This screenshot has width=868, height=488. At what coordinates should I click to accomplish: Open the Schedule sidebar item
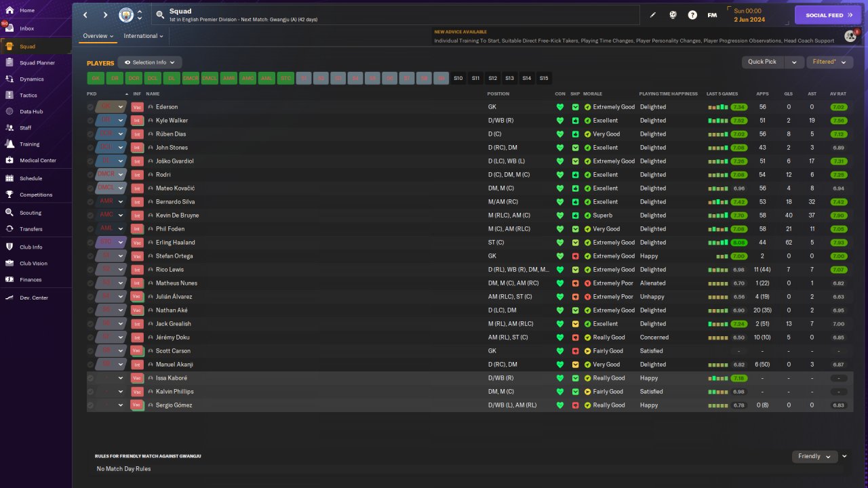(35, 179)
